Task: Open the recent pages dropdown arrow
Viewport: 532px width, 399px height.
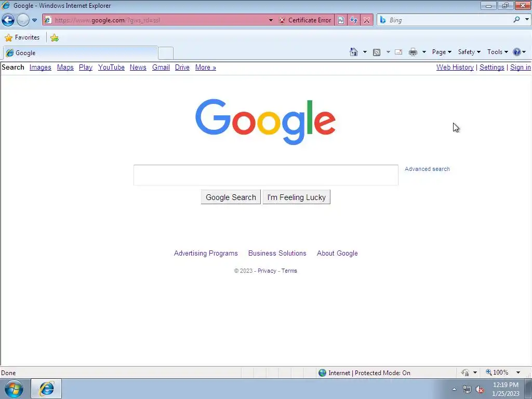Action: 34,20
